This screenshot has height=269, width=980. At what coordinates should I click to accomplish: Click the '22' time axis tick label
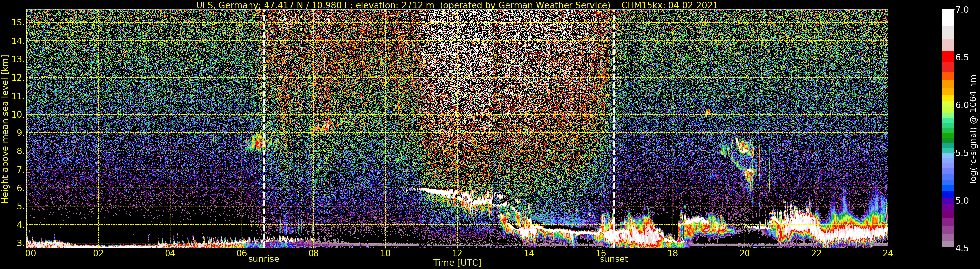click(816, 253)
